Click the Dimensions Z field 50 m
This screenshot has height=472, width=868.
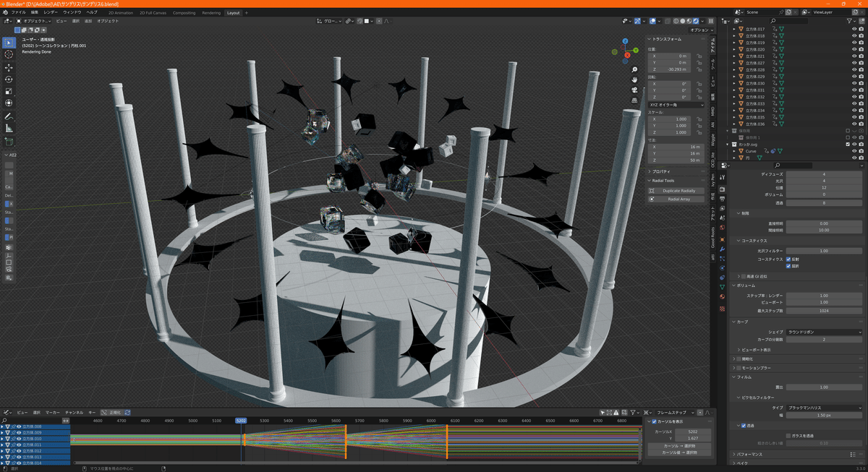676,160
